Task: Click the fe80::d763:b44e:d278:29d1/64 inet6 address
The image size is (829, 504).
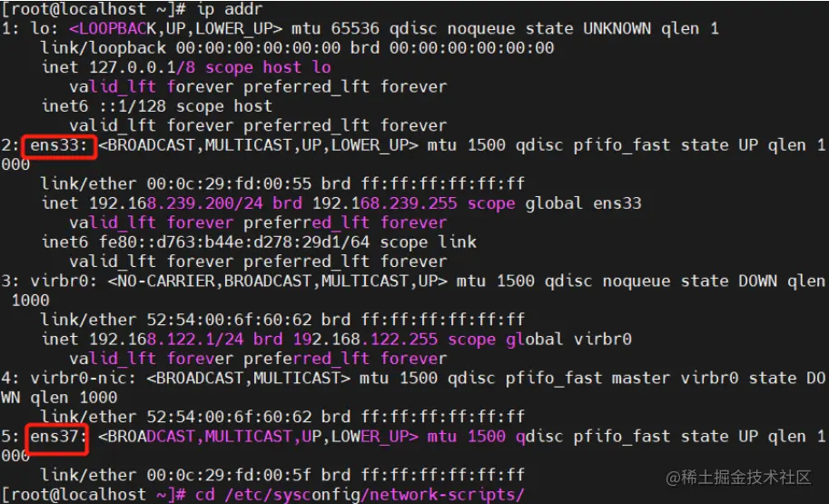Action: 234,242
